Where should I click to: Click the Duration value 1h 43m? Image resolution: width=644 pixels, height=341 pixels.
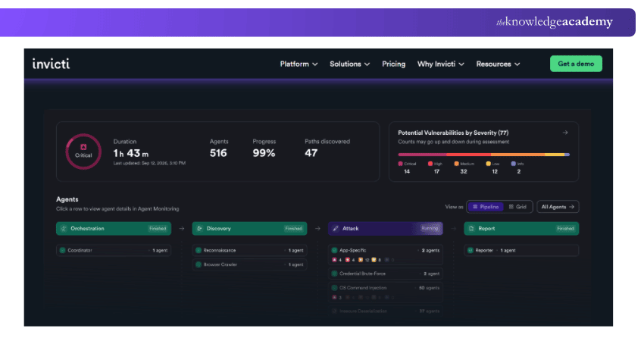[x=131, y=153]
